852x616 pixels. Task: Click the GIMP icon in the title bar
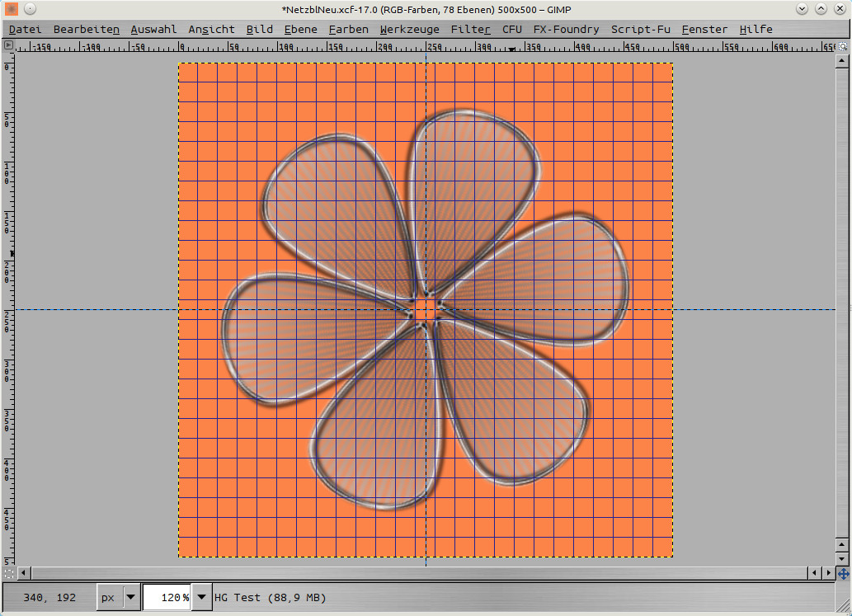11,9
